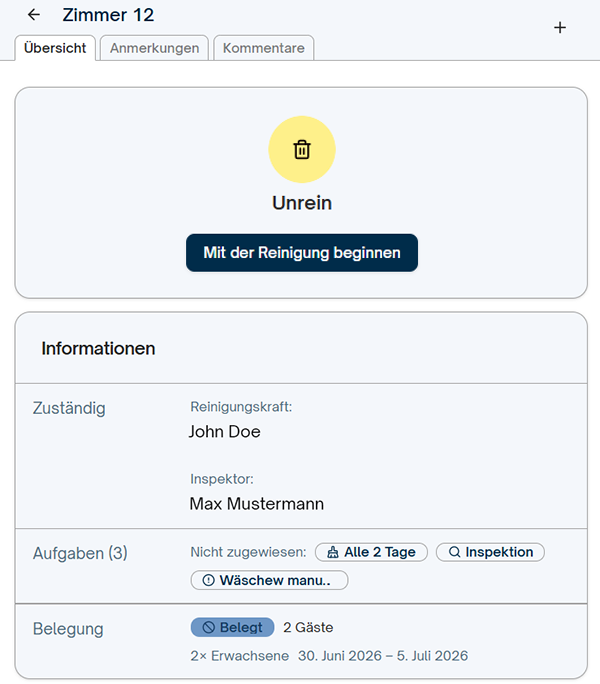
Task: Click the 'Belegt' occupancy badge
Action: coord(233,627)
